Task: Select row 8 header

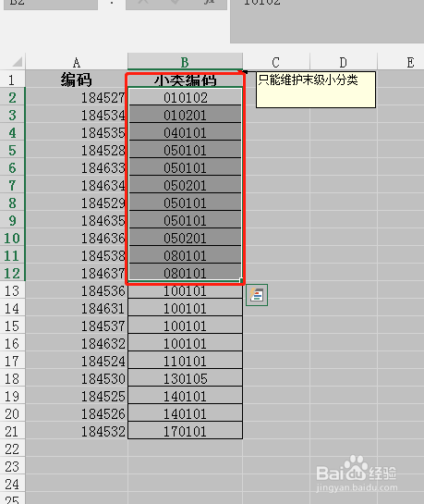Action: click(12, 203)
